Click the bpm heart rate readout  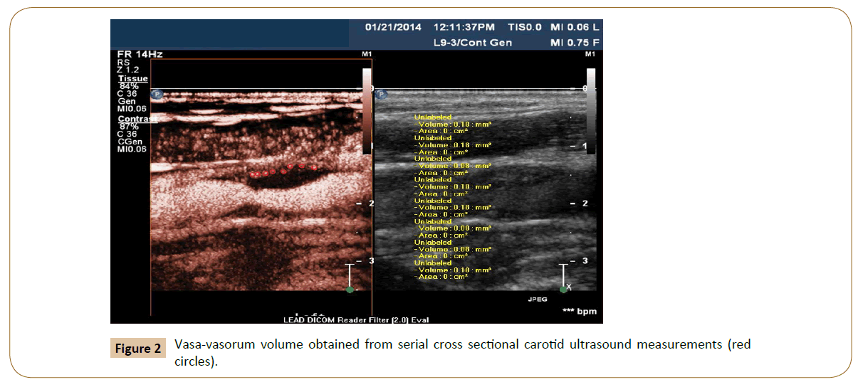(580, 312)
